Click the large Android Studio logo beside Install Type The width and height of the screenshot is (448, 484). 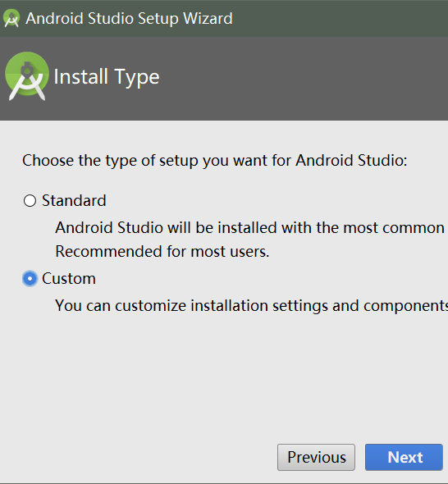coord(27,76)
